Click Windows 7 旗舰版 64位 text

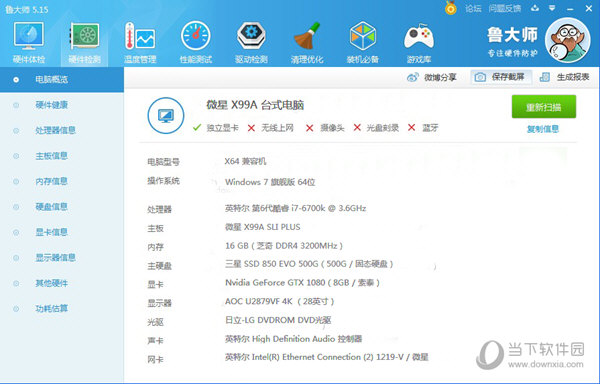(x=270, y=182)
